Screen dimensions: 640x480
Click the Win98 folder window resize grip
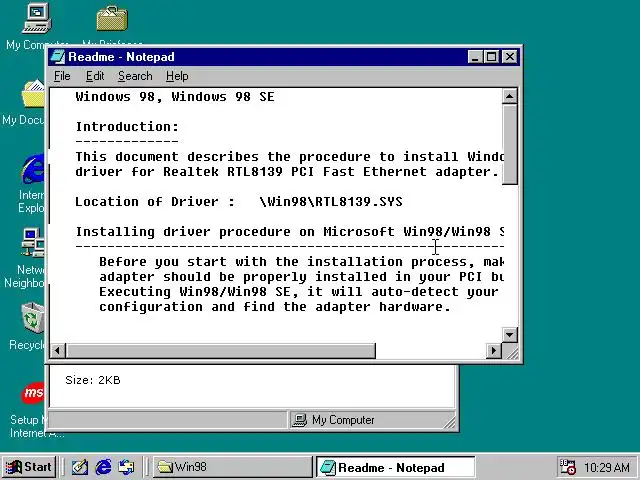click(449, 422)
